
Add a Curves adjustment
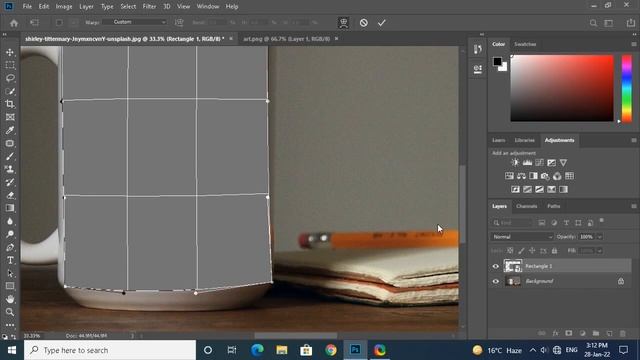(539, 162)
